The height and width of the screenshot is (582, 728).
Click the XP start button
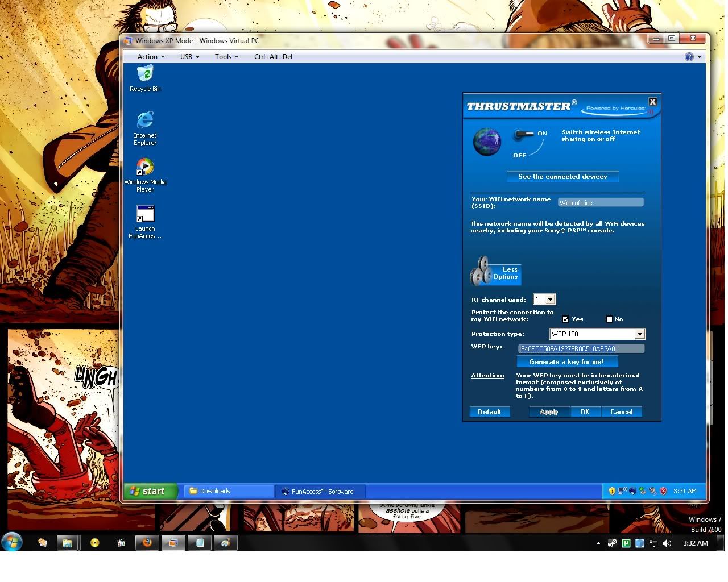pyautogui.click(x=151, y=491)
